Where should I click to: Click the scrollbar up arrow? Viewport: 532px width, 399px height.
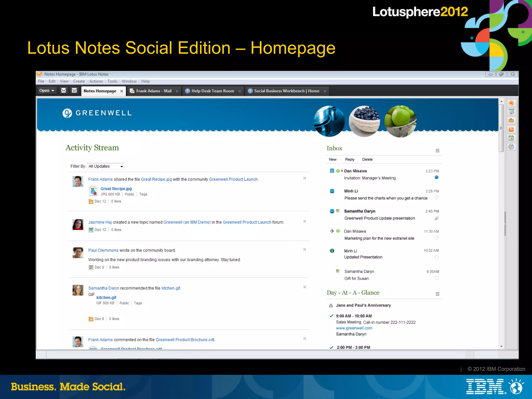[x=501, y=102]
